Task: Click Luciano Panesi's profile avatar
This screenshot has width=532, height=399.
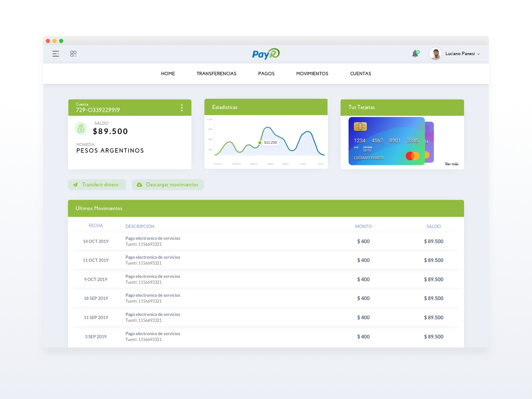Action: pyautogui.click(x=436, y=54)
